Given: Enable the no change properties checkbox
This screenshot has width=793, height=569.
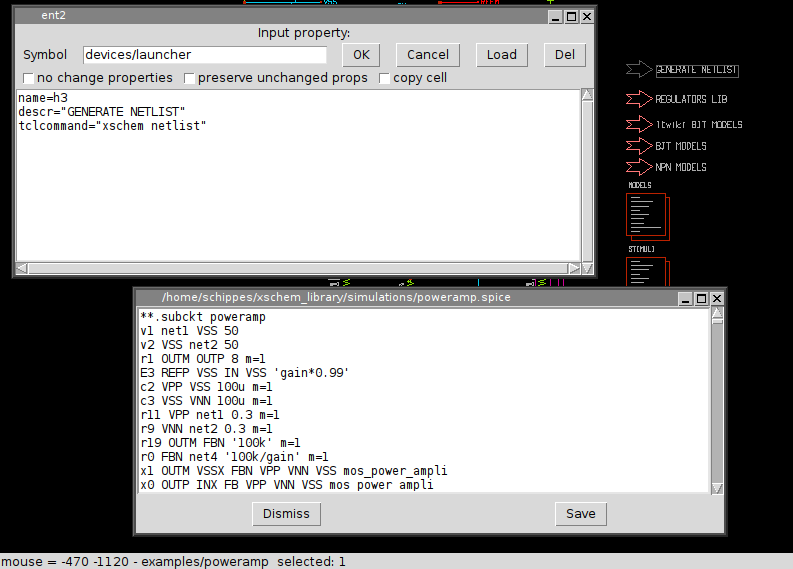Looking at the screenshot, I should coord(29,78).
